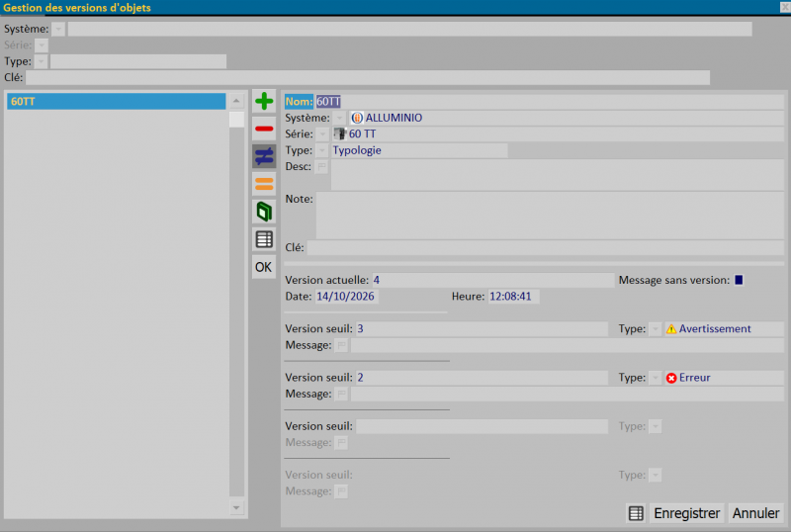Click flag icon of fourth threshold message

tap(341, 491)
